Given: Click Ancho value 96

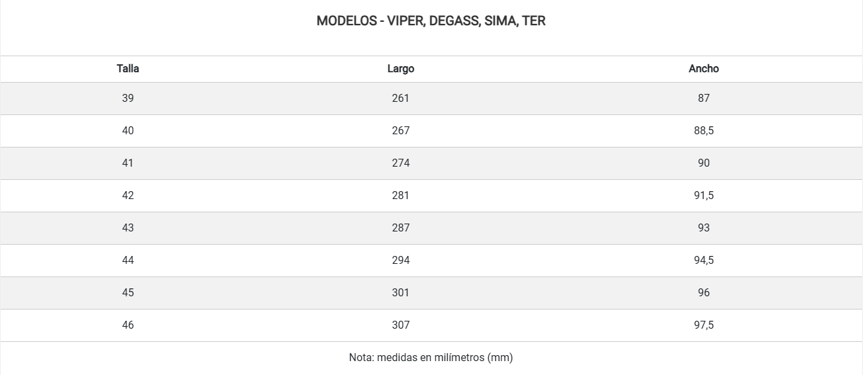Looking at the screenshot, I should (703, 292).
